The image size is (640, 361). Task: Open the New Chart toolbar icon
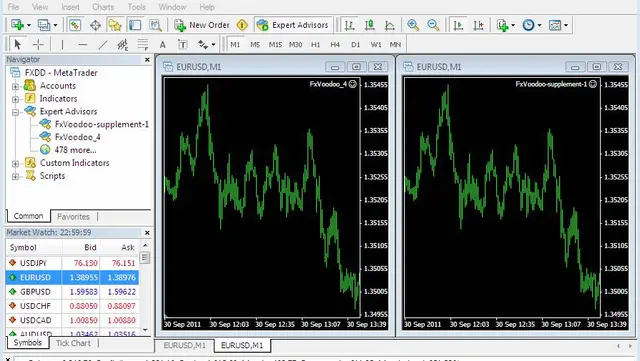click(17, 25)
